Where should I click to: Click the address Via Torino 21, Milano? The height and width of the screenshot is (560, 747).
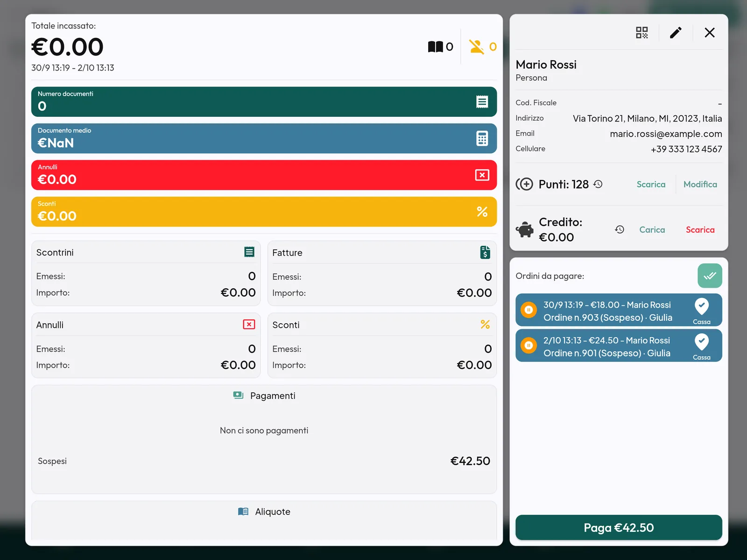coord(648,119)
